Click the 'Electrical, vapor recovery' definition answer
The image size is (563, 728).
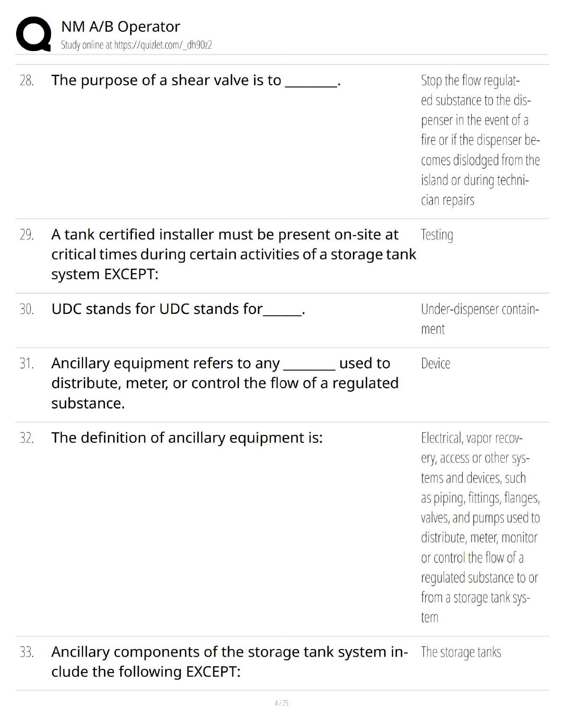click(480, 527)
